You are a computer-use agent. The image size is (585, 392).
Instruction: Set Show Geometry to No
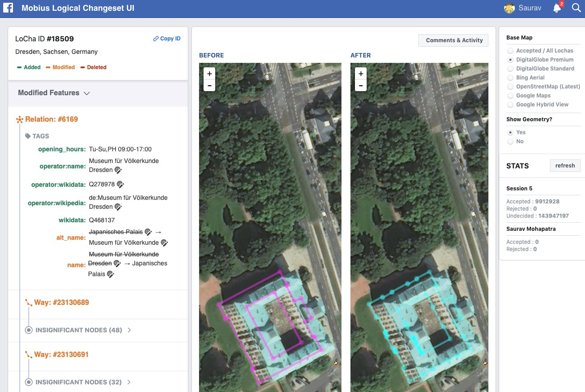tap(510, 141)
